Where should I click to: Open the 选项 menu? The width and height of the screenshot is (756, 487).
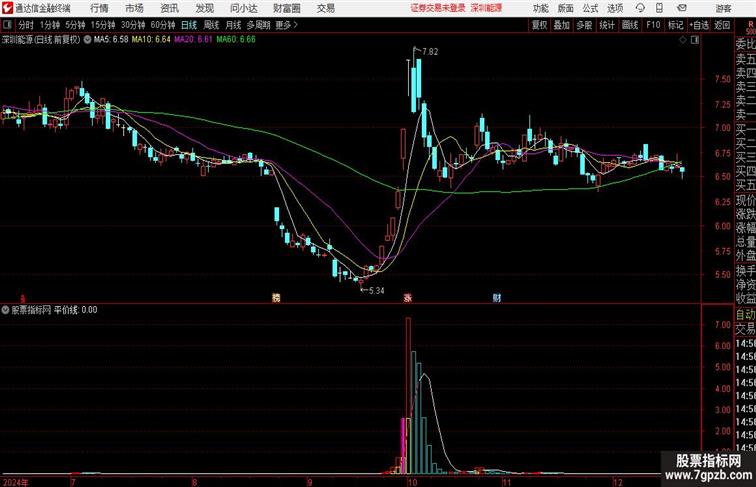615,8
